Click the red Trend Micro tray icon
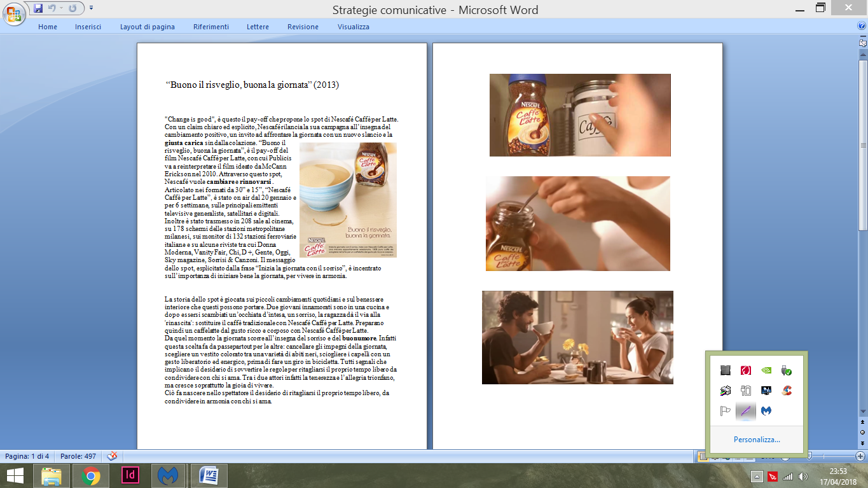This screenshot has width=868, height=488. tap(745, 370)
